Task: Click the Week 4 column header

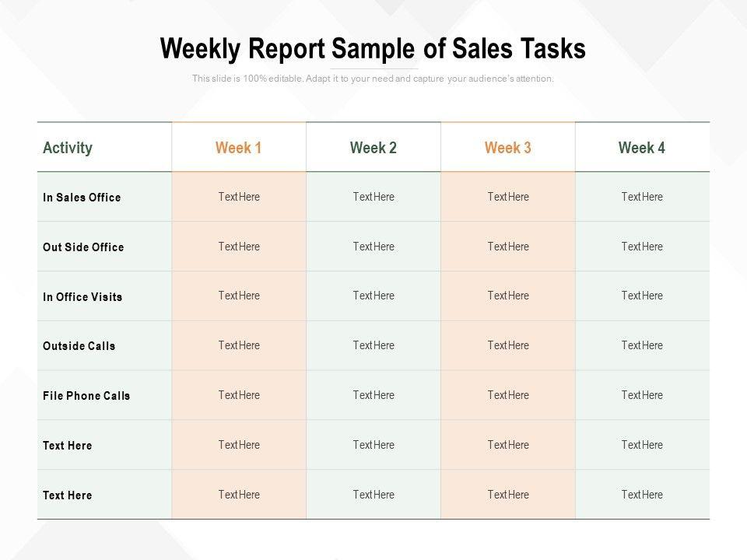Action: click(x=642, y=148)
